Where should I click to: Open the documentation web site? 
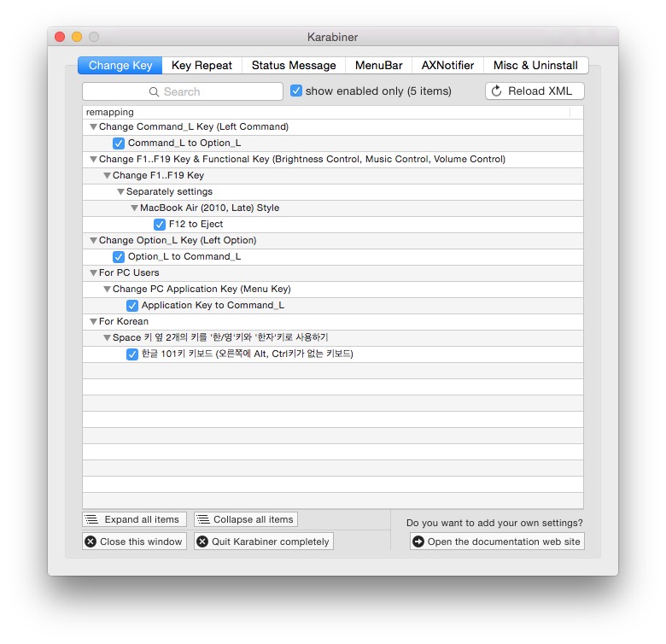(497, 542)
